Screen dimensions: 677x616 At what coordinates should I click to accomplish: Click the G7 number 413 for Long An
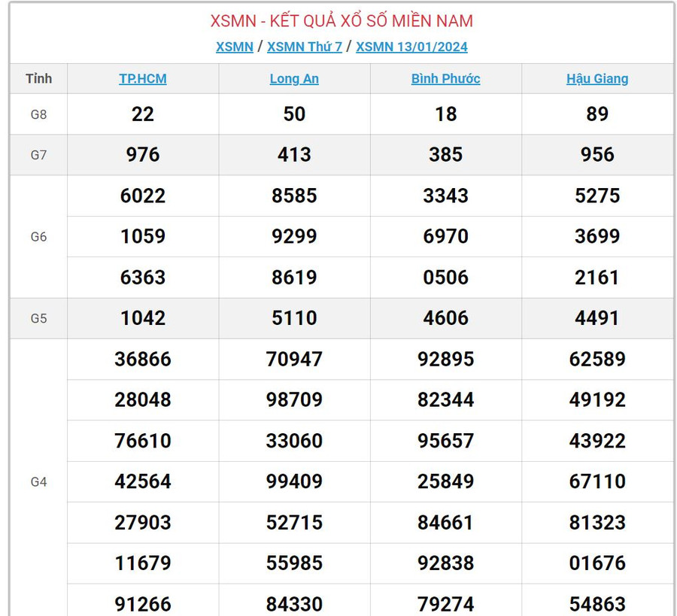294,155
